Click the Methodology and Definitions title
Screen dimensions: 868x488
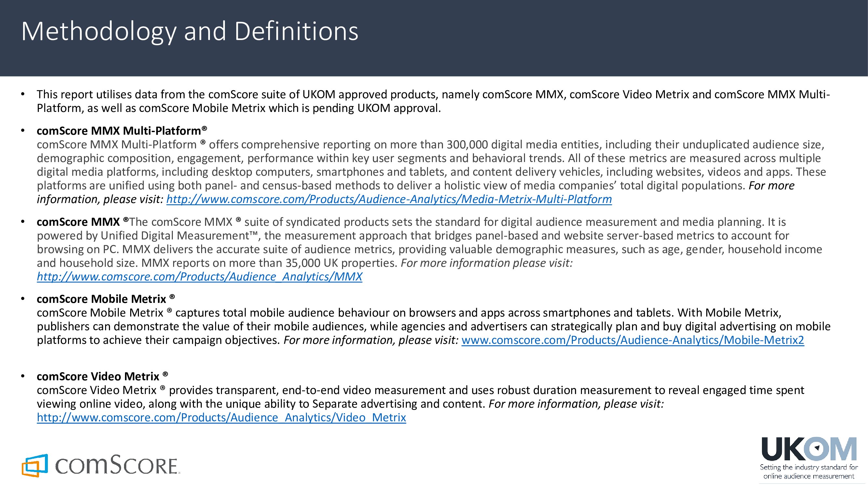(x=190, y=32)
